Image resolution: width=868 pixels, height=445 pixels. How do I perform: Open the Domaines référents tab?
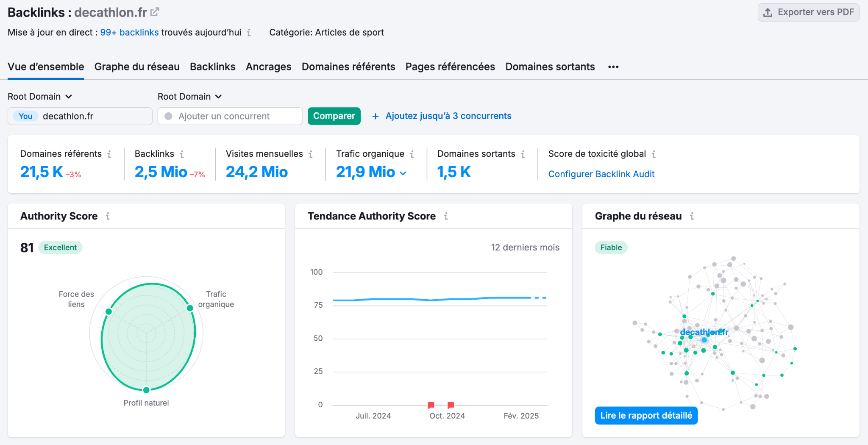pos(348,67)
